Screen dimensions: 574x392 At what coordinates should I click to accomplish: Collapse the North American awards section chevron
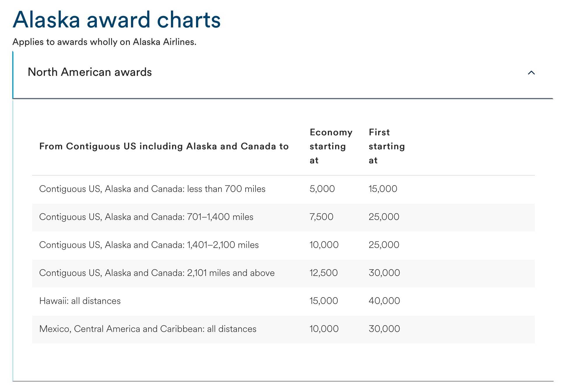coord(531,73)
